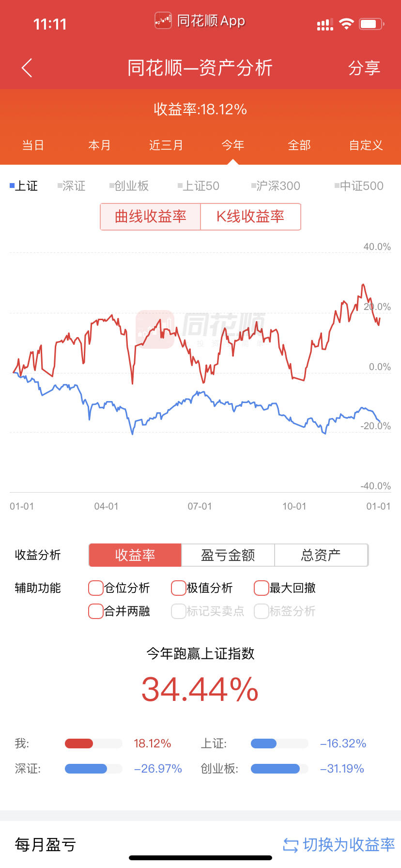This screenshot has height=868, width=401.
Task: Enable the 极值分析 checkbox
Action: (179, 588)
